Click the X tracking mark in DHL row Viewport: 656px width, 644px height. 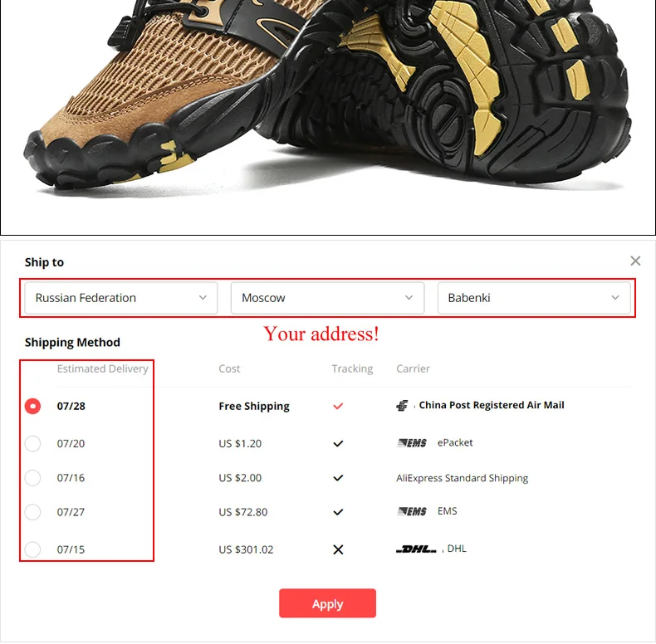point(338,549)
